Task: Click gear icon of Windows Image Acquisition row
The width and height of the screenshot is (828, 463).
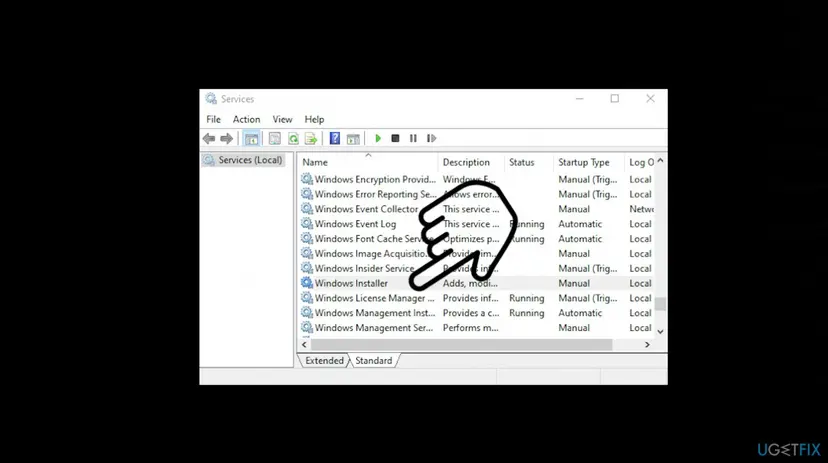Action: tap(307, 253)
